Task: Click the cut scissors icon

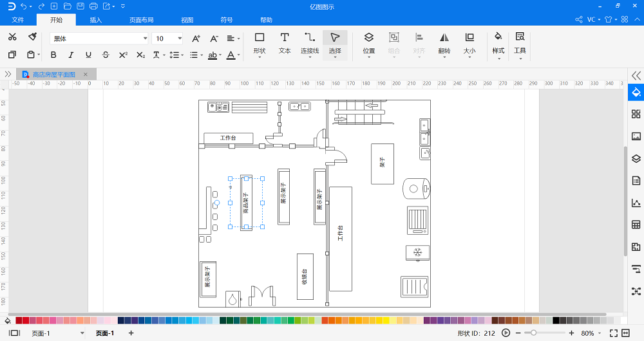Action: click(x=12, y=38)
